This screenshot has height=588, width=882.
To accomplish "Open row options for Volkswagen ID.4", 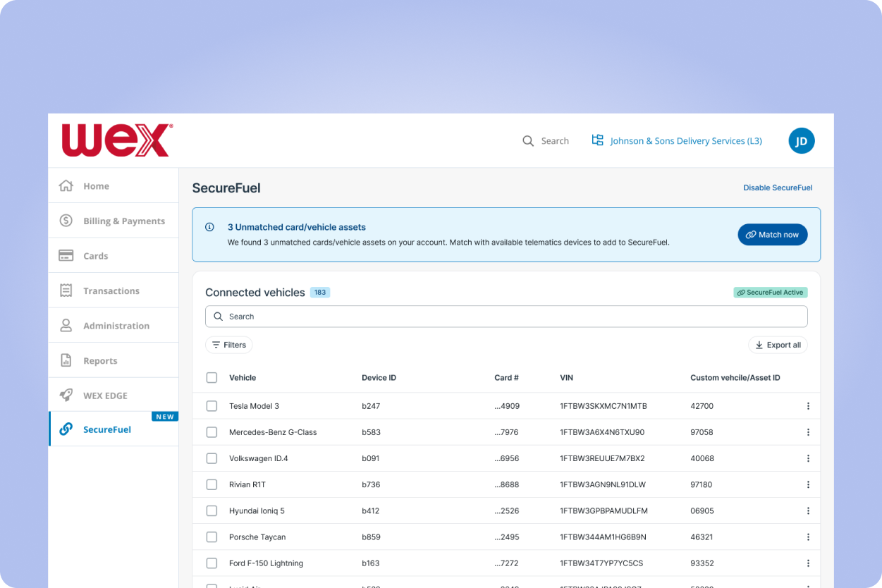I will (x=808, y=458).
